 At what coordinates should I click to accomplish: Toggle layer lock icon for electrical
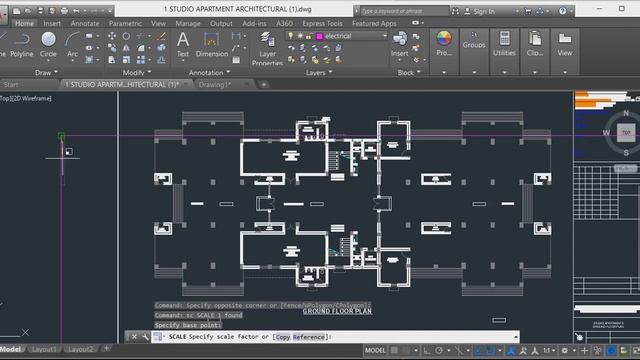pyautogui.click(x=309, y=36)
